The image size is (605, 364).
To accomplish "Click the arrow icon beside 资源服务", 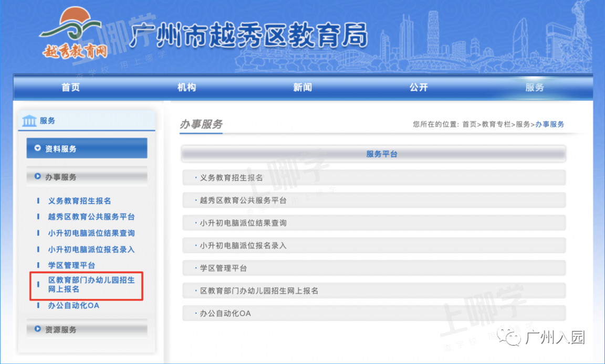I will click(37, 329).
